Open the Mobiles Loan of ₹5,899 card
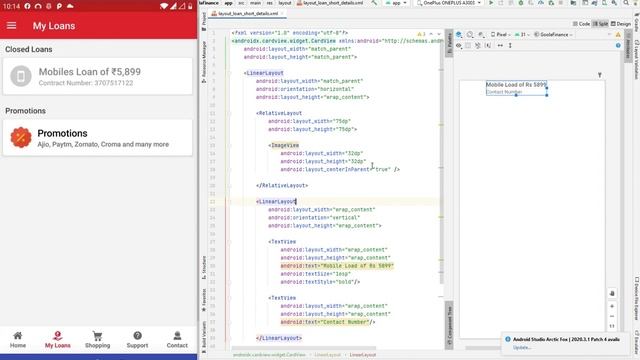This screenshot has height=360, width=640. pos(98,76)
